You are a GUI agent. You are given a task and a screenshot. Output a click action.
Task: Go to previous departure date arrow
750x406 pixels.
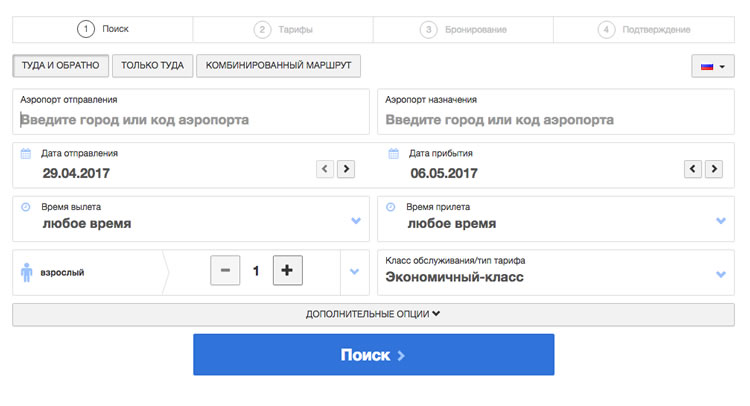tap(325, 169)
